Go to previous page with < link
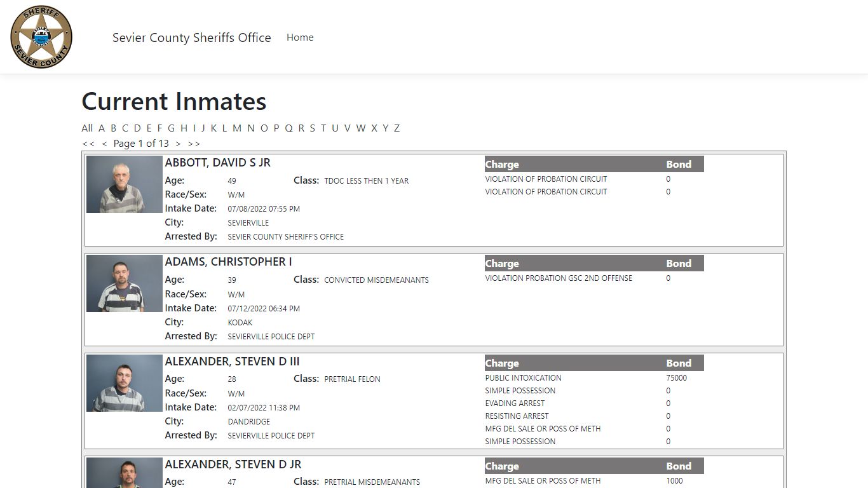Viewport: 868px width, 488px height. click(104, 144)
